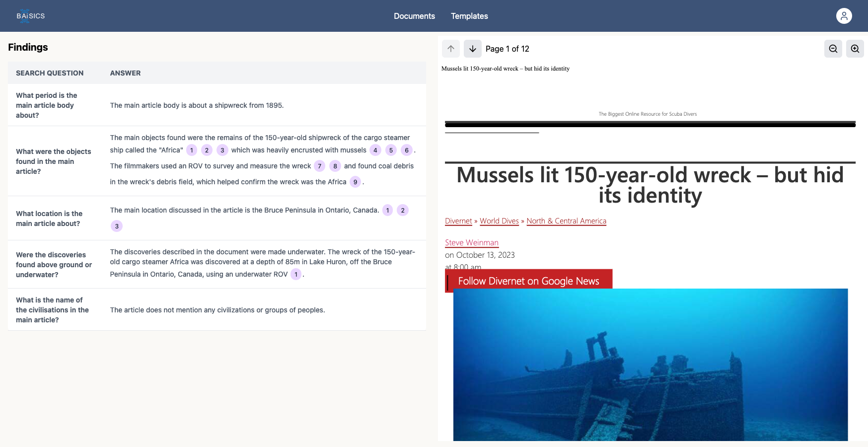Click the underwater shipwreck photo
The width and height of the screenshot is (868, 447).
pos(650,365)
